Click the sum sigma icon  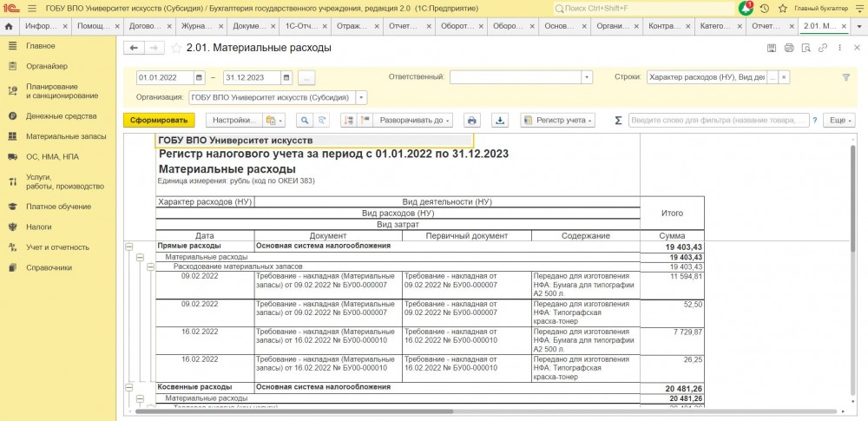pos(618,120)
